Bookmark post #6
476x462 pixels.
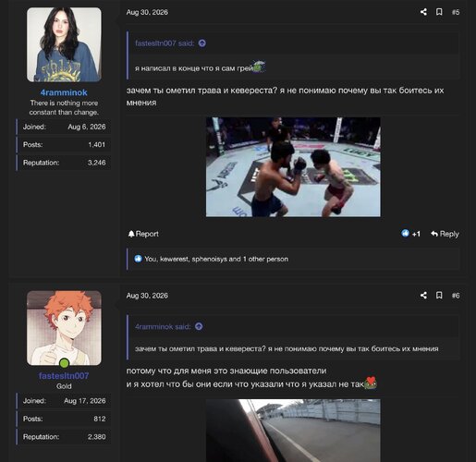coord(439,296)
